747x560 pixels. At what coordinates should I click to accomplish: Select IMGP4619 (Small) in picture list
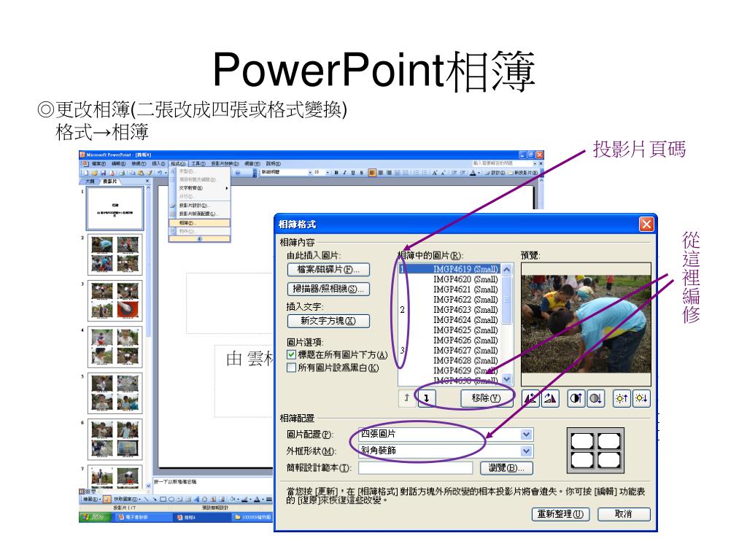450,269
